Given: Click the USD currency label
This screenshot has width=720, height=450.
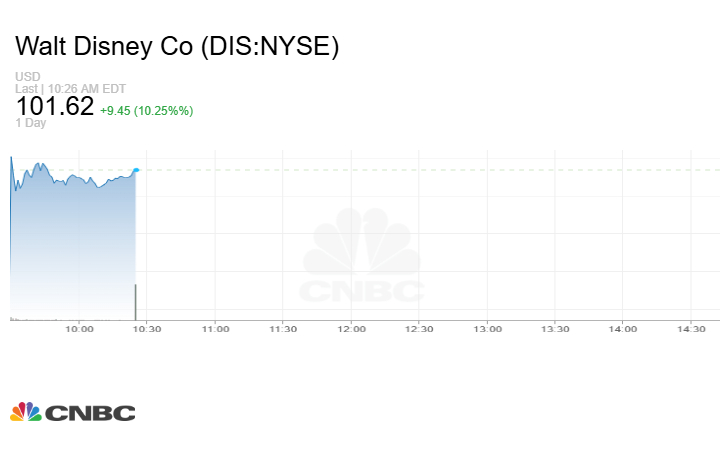Looking at the screenshot, I should click(27, 77).
